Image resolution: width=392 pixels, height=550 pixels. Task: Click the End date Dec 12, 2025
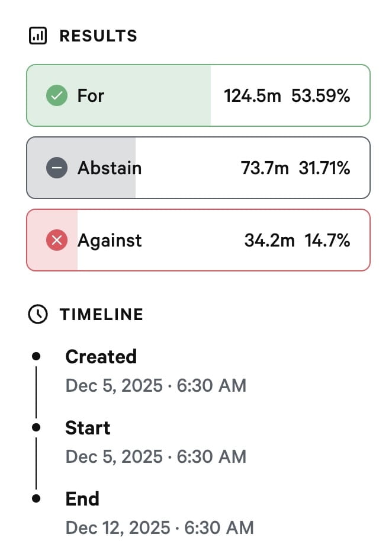118,527
